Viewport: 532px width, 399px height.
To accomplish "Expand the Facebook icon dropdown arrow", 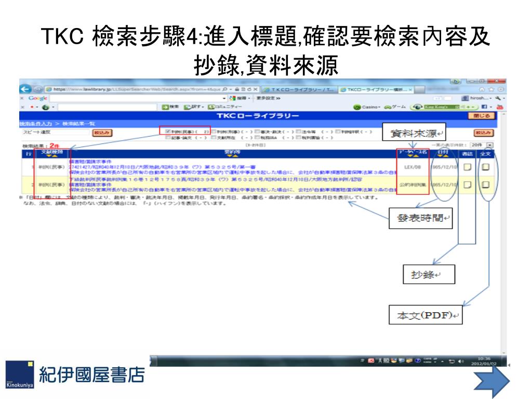I will [x=490, y=107].
